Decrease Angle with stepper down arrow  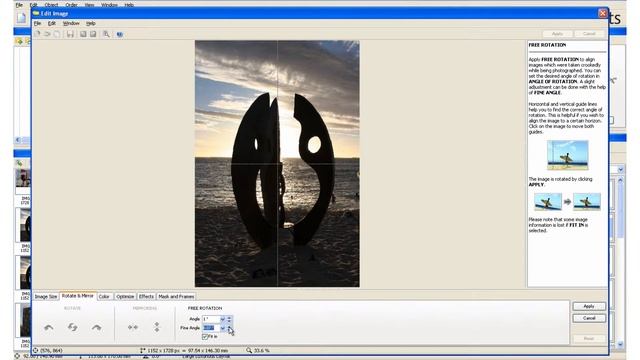click(x=229, y=320)
